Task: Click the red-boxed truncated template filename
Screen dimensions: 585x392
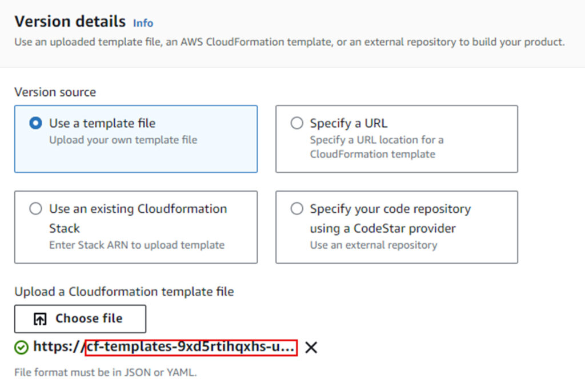Action: (190, 346)
